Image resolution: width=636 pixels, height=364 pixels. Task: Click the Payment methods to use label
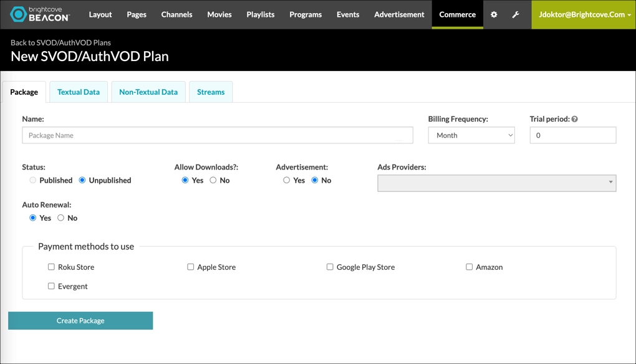point(86,246)
